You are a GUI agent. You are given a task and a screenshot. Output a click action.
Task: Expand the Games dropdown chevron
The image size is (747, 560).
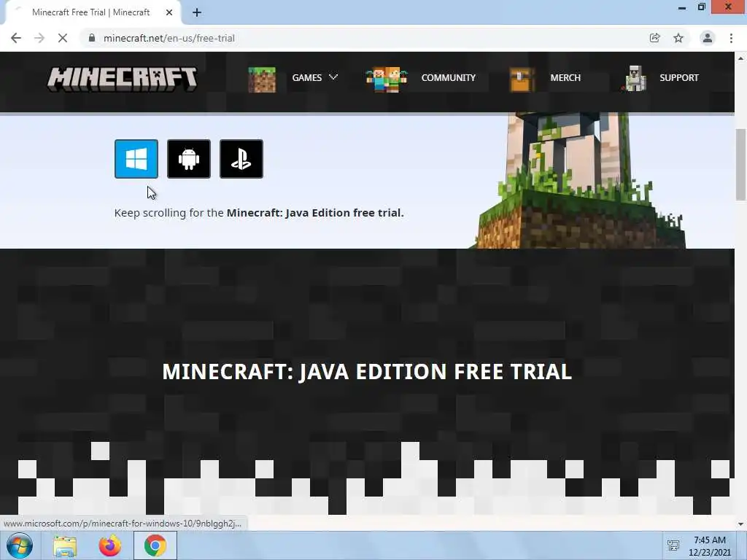[333, 77]
